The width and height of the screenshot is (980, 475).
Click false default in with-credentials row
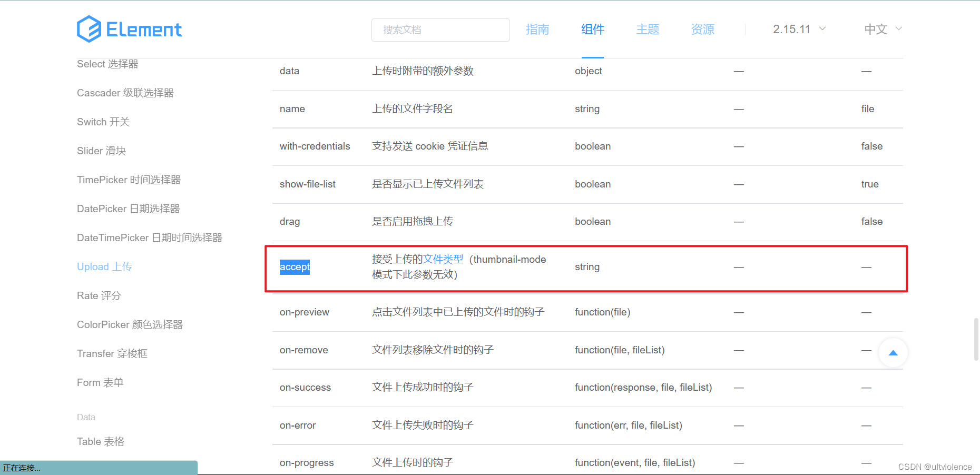click(872, 146)
